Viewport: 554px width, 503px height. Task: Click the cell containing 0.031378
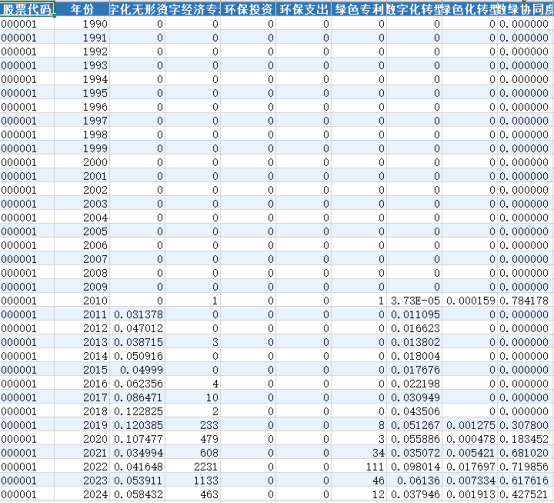137,314
